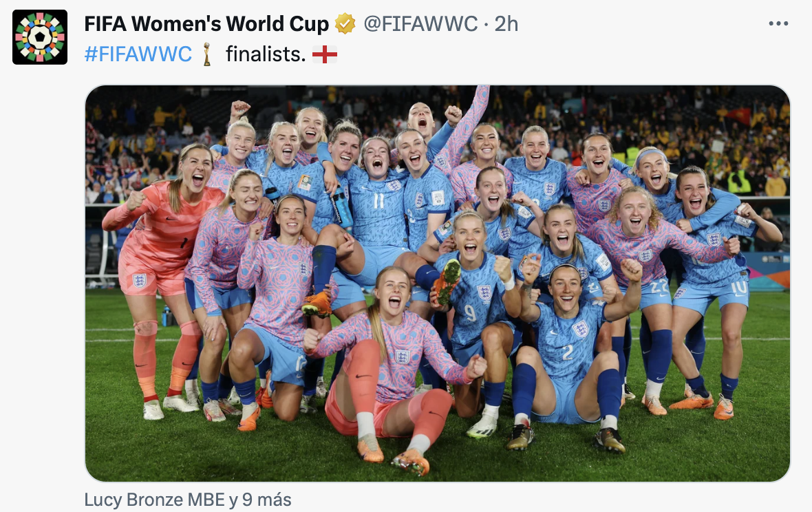Screen dimensions: 812x512
Task: Click the gold verified badge
Action: pyautogui.click(x=345, y=25)
